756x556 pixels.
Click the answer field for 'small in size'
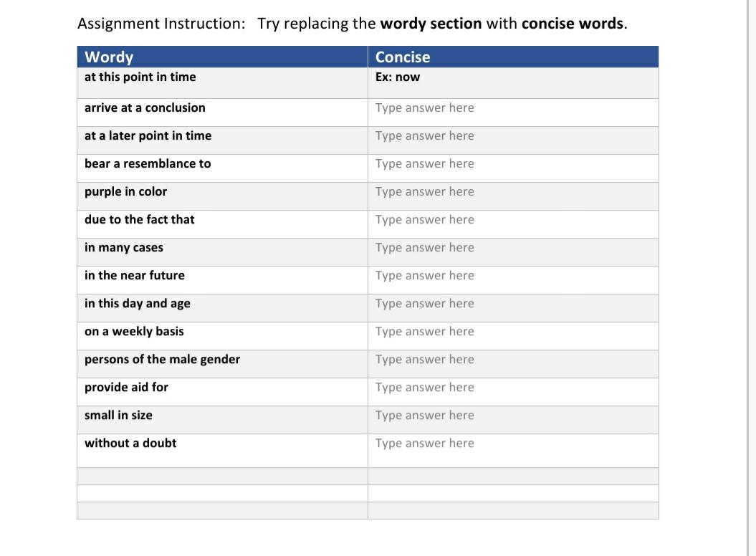click(513, 420)
